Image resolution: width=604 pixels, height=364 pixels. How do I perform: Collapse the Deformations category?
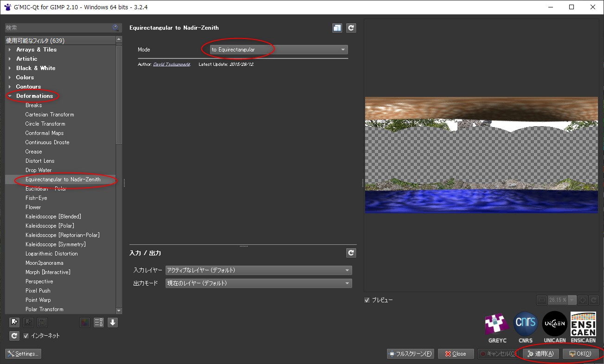[10, 96]
